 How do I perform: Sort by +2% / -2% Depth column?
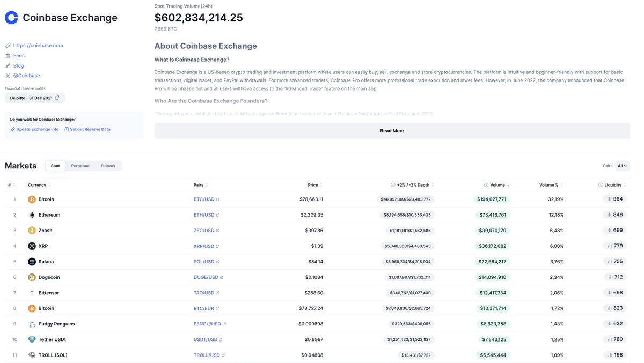415,185
